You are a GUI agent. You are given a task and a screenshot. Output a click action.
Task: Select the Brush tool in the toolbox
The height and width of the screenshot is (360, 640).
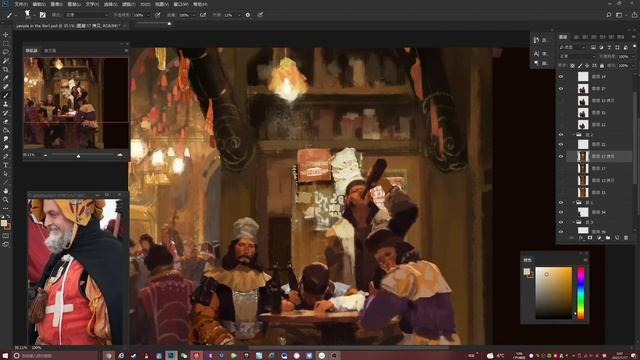click(6, 95)
